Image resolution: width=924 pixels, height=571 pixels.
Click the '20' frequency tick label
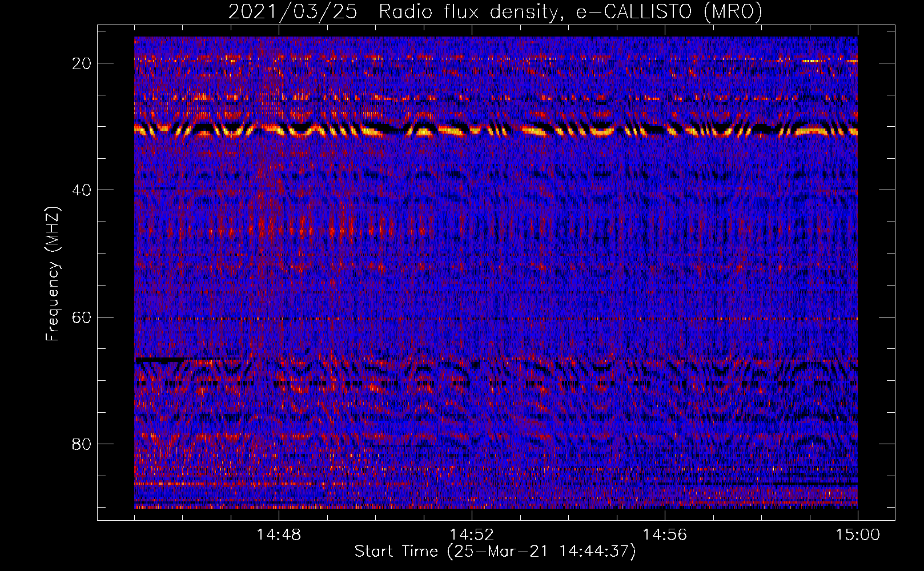(82, 63)
